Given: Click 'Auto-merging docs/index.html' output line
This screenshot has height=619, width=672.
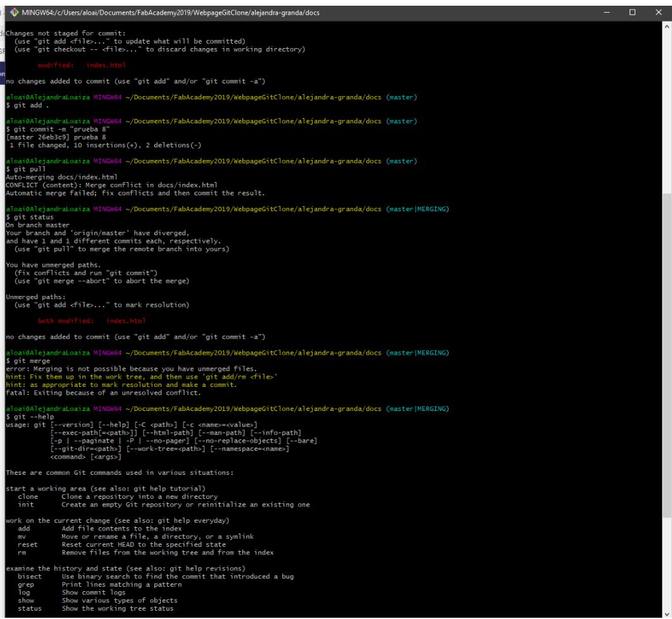Looking at the screenshot, I should pyautogui.click(x=61, y=177).
